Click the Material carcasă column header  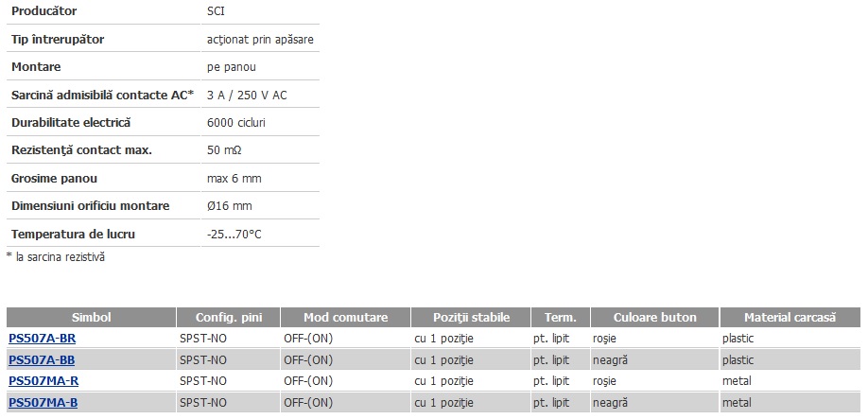tap(790, 317)
